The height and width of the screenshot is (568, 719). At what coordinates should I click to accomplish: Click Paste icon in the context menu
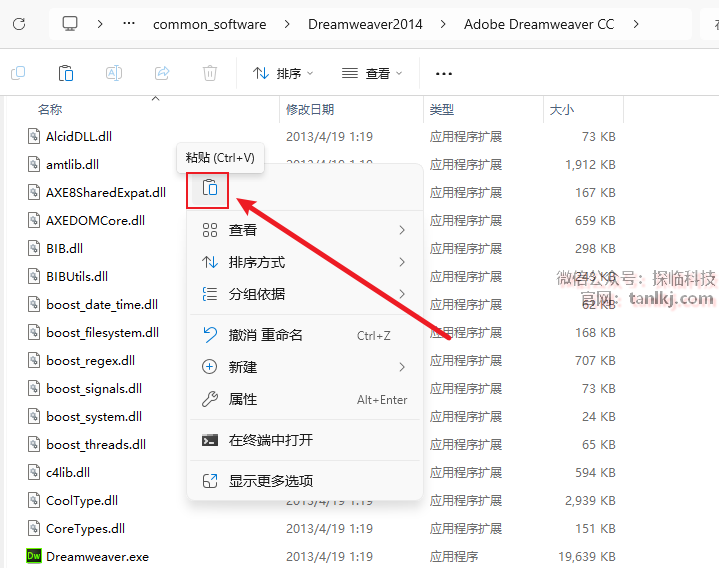[210, 188]
